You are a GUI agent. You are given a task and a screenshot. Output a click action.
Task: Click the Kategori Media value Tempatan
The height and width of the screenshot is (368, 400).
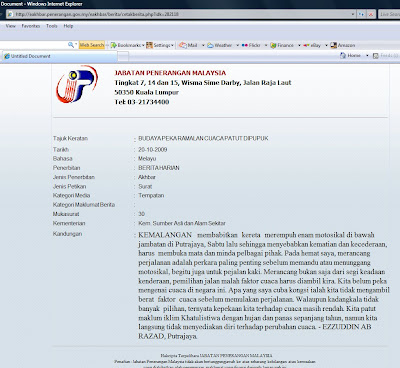151,196
